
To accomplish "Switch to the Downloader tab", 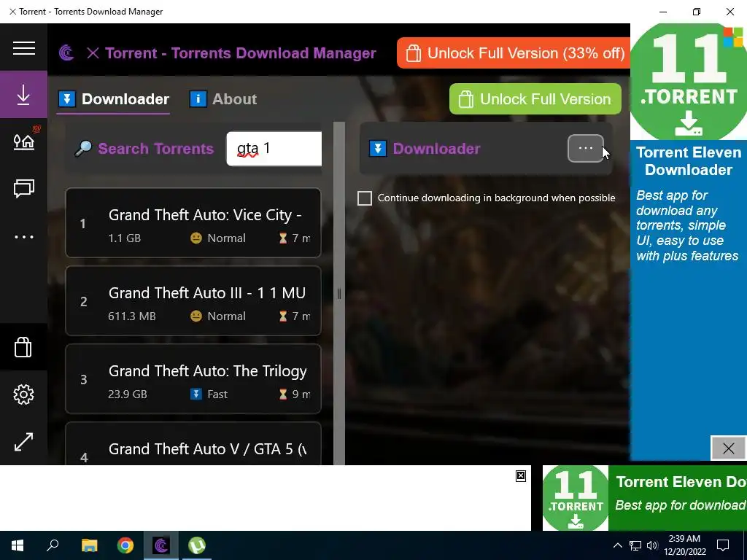I will [113, 99].
